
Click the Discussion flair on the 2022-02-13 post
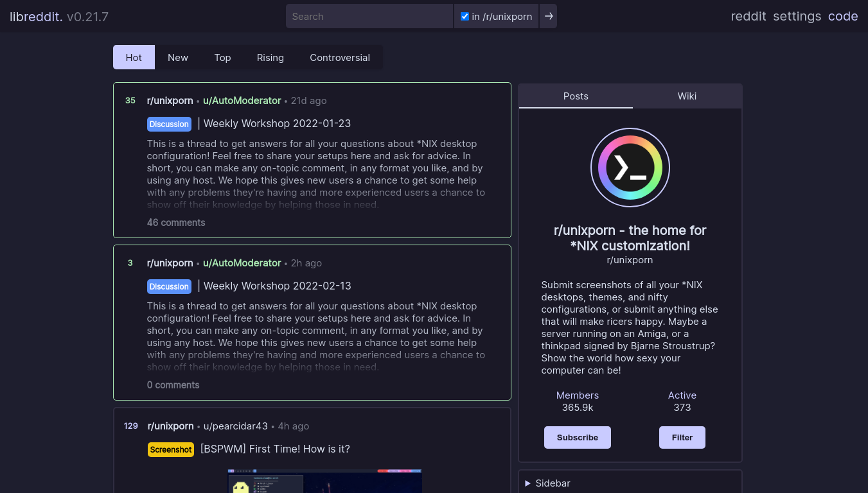[170, 286]
